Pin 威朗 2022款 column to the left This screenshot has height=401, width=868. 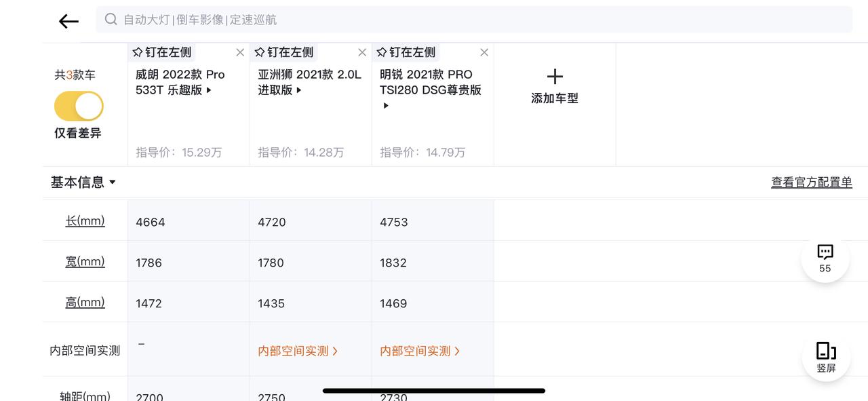(161, 52)
